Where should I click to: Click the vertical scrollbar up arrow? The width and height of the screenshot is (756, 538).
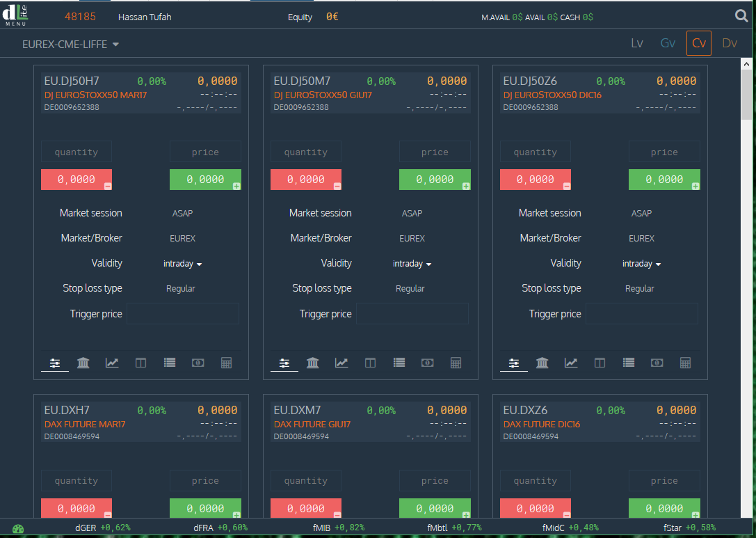[x=746, y=64]
